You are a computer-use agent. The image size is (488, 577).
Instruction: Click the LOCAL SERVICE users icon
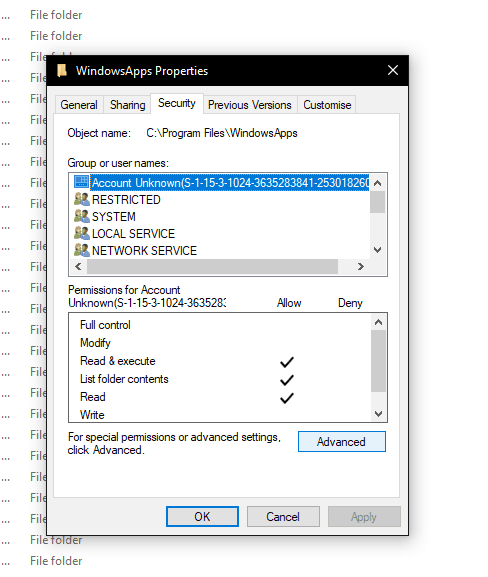click(x=81, y=233)
